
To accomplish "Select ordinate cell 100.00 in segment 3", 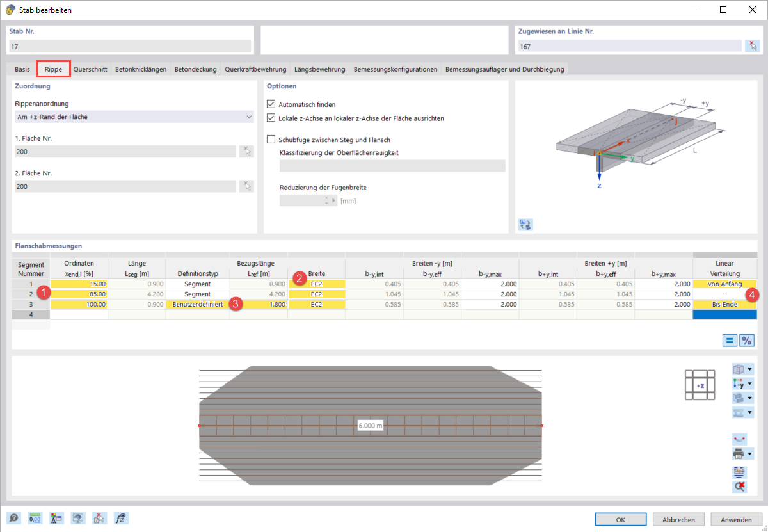I will click(79, 305).
